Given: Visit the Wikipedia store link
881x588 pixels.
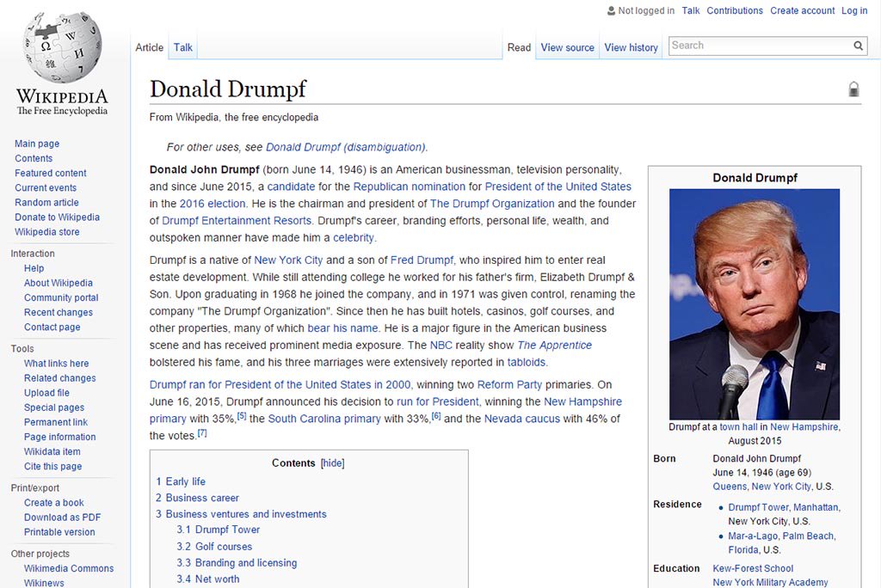Looking at the screenshot, I should [x=47, y=231].
